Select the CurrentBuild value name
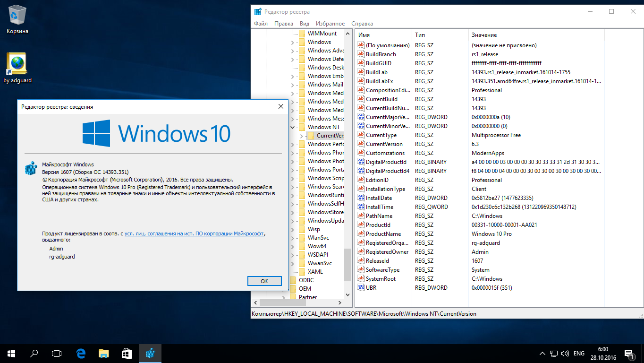Image resolution: width=644 pixels, height=363 pixels. coord(381,99)
